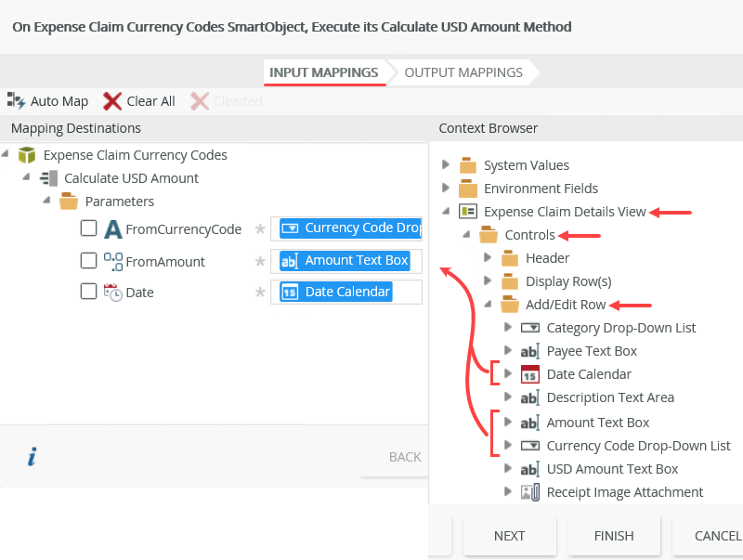
Task: Expand the Display Row(s) node
Action: tap(487, 280)
